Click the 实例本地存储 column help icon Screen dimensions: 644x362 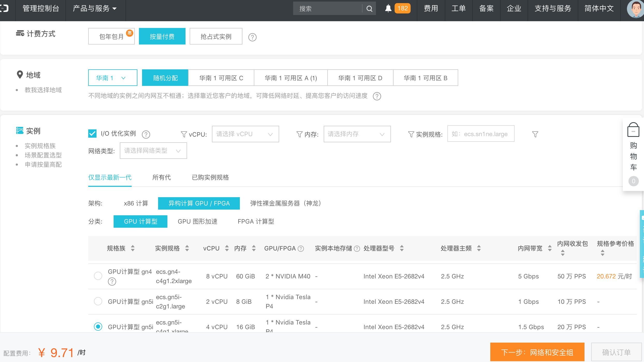(x=357, y=249)
